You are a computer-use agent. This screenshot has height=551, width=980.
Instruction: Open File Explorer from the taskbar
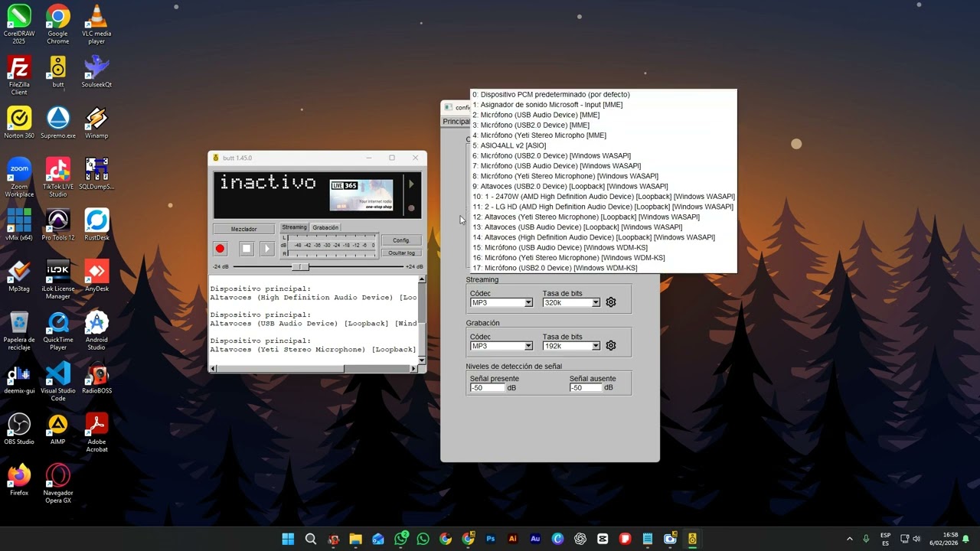(355, 539)
